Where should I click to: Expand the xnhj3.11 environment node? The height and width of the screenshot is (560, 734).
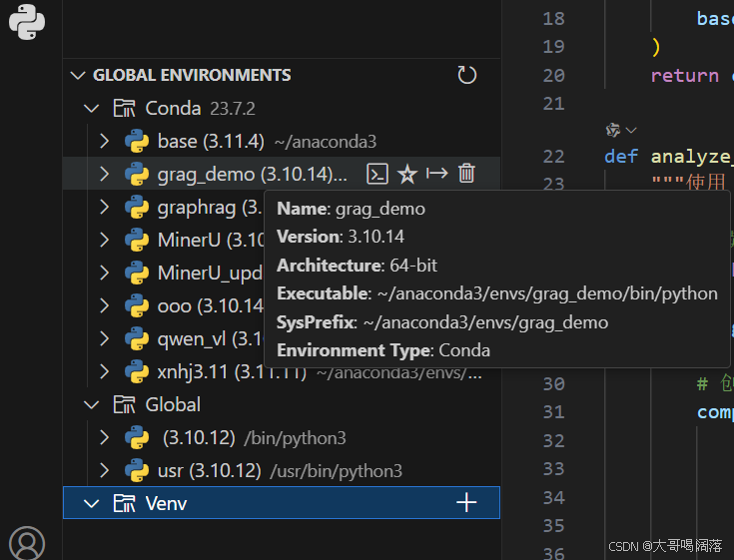pos(105,372)
